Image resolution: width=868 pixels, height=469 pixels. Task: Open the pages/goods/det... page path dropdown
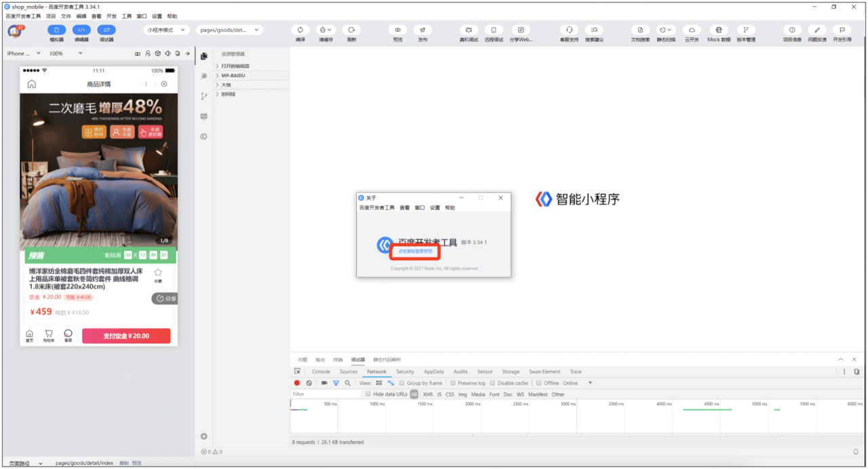point(230,30)
